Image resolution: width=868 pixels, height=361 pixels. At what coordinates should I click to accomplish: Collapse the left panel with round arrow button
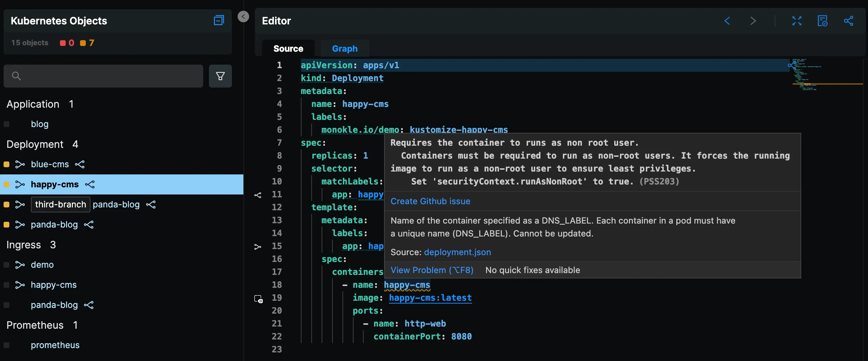pos(243,17)
